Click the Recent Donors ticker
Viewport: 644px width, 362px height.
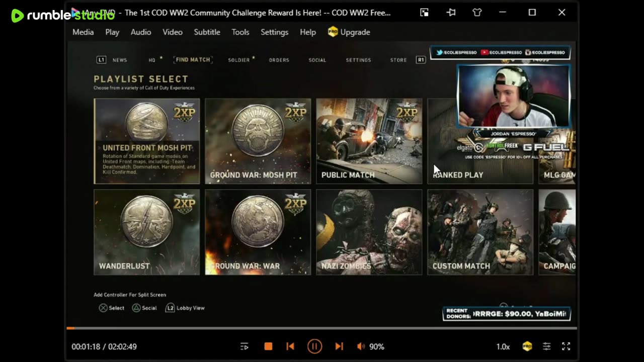(507, 314)
